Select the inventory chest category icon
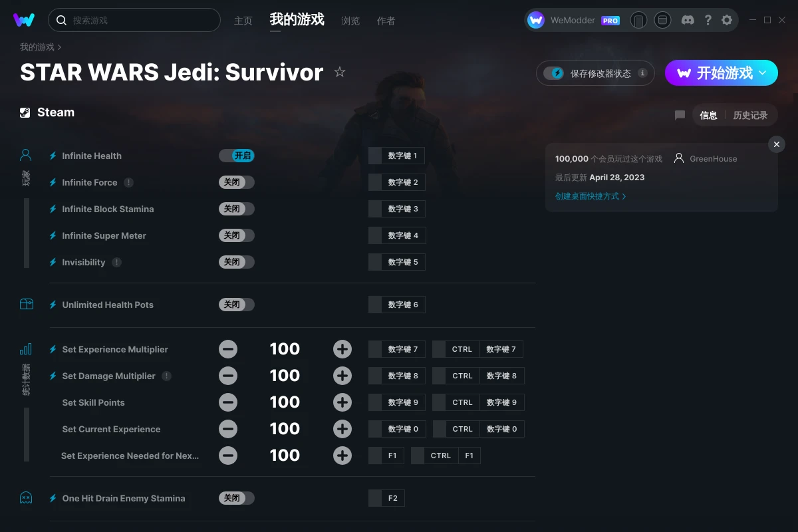798x532 pixels. [x=26, y=305]
